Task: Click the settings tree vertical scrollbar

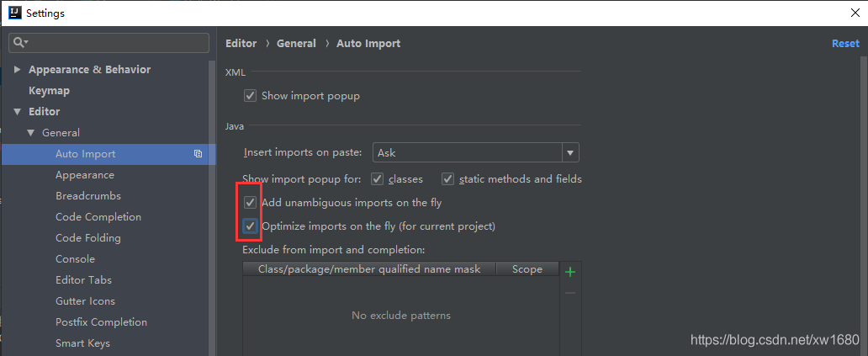Action: coord(212,208)
